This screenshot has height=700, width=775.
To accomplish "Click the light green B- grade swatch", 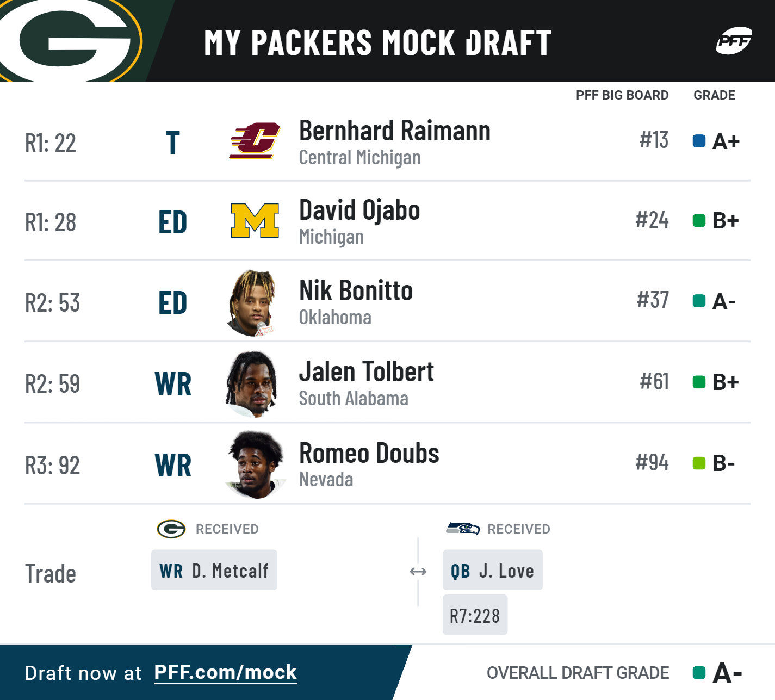I will point(699,463).
